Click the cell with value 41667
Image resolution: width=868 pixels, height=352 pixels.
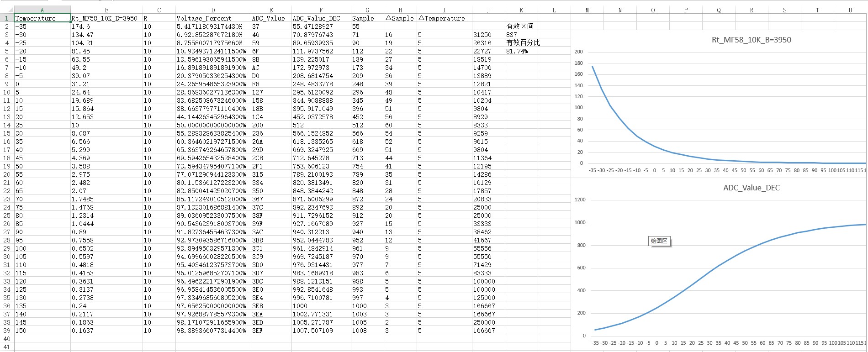tap(488, 240)
